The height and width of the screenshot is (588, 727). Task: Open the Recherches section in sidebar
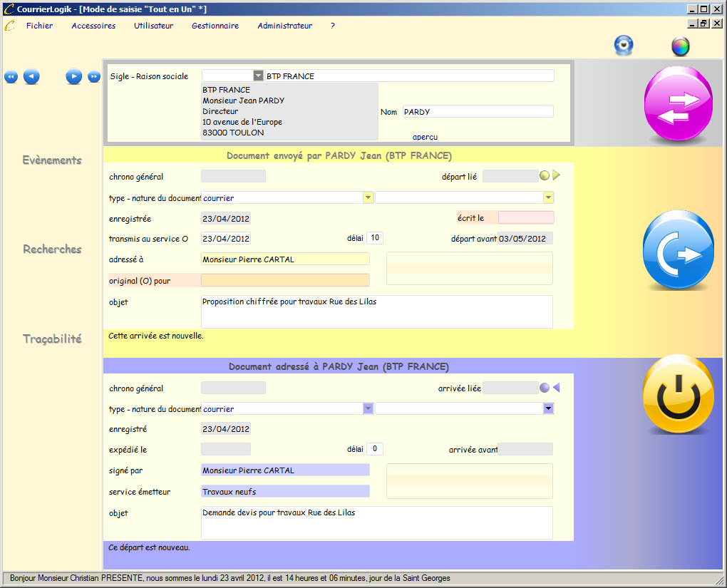tap(52, 249)
